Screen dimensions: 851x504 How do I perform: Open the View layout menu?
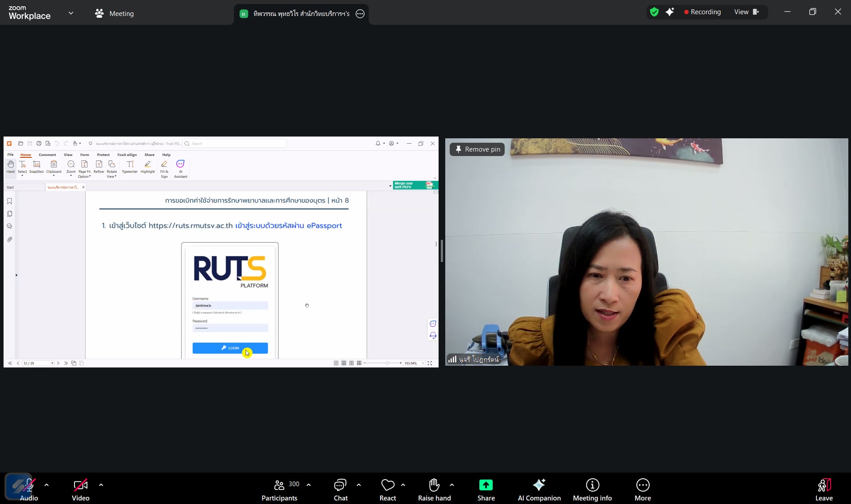[746, 12]
